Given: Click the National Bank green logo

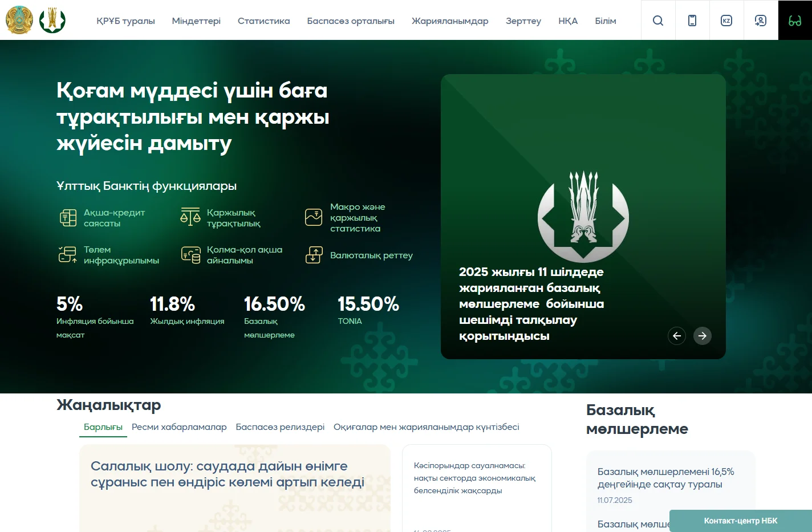Looking at the screenshot, I should 52,20.
